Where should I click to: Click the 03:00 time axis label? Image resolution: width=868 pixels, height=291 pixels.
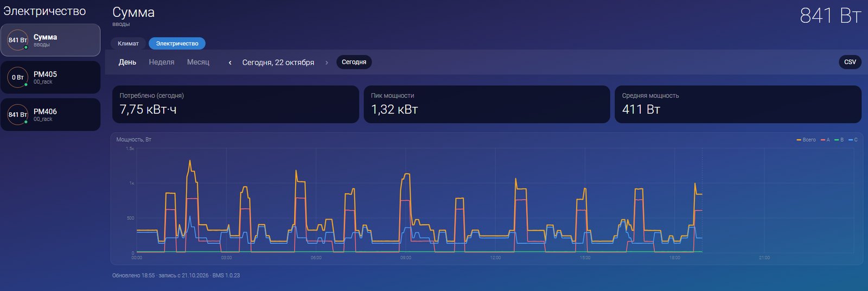227,258
